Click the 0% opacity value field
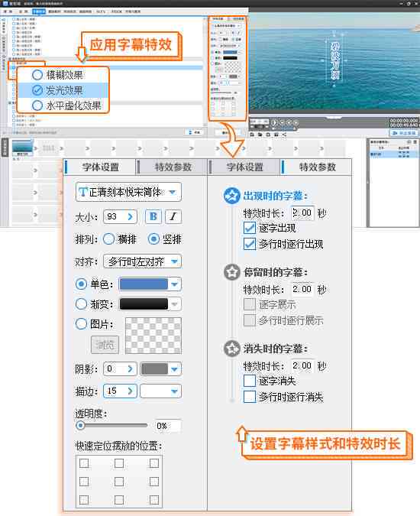The height and width of the screenshot is (516, 420). 167,426
